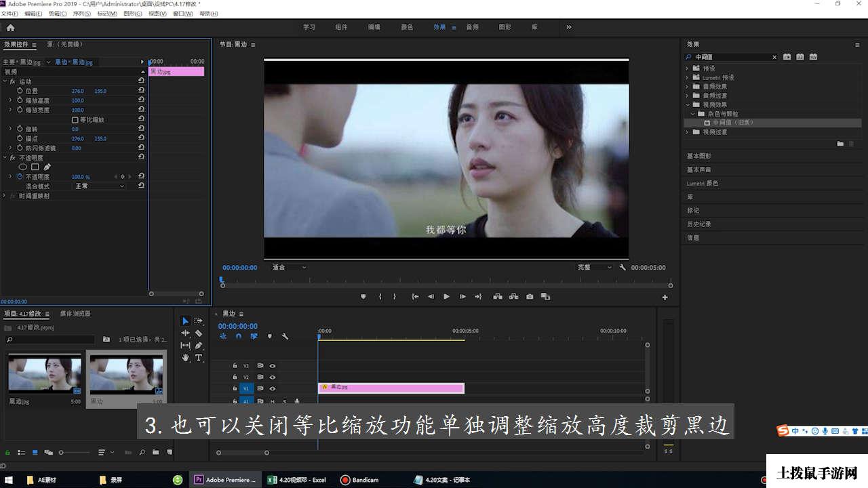868x488 pixels.
Task: Mute the A1 audio track
Action: pos(272,401)
